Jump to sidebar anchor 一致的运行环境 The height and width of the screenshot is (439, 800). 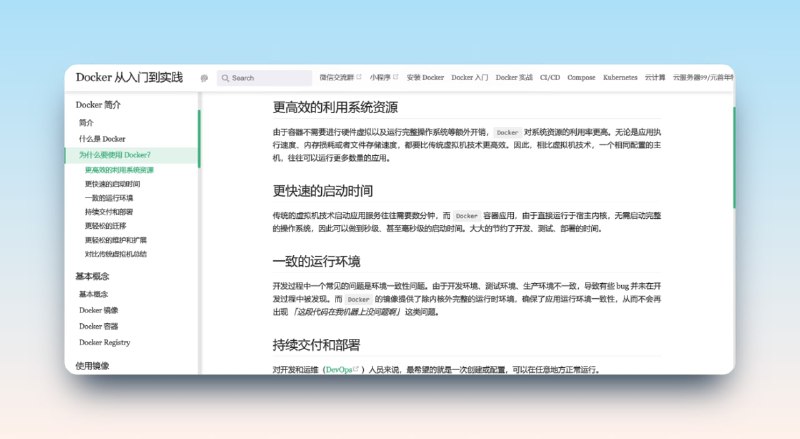[109, 198]
